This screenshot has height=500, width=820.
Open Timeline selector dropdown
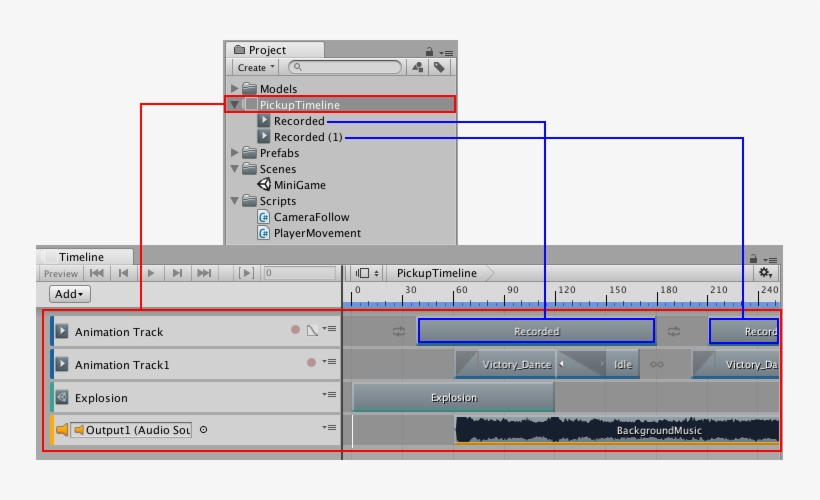(x=368, y=273)
